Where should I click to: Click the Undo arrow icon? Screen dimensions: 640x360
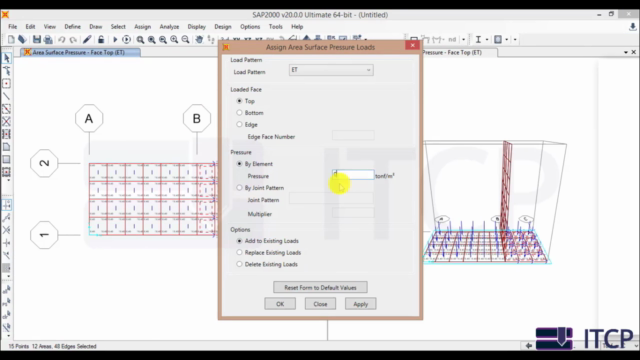61,40
